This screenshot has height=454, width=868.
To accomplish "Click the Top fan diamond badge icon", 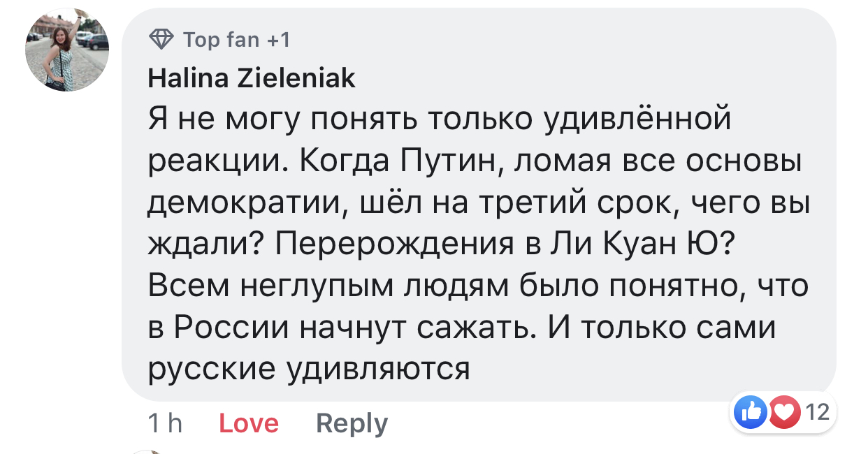I will (161, 41).
